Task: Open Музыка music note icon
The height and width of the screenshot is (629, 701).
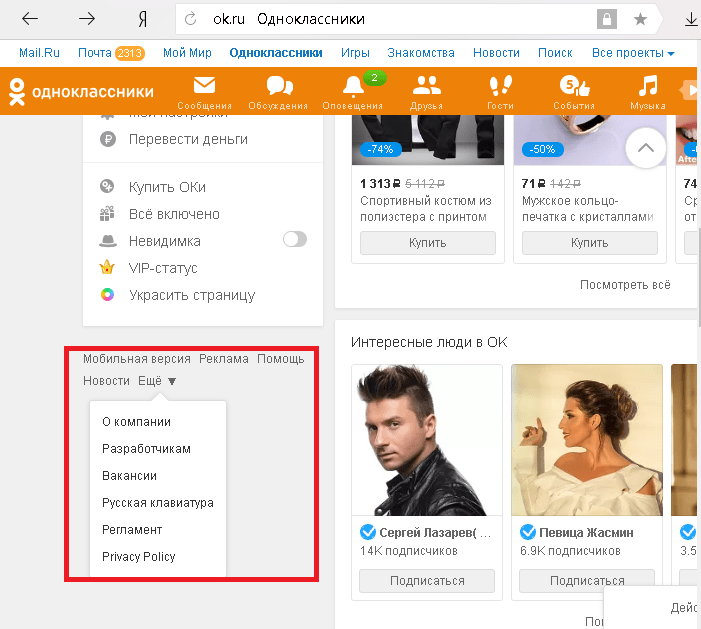Action: point(648,88)
